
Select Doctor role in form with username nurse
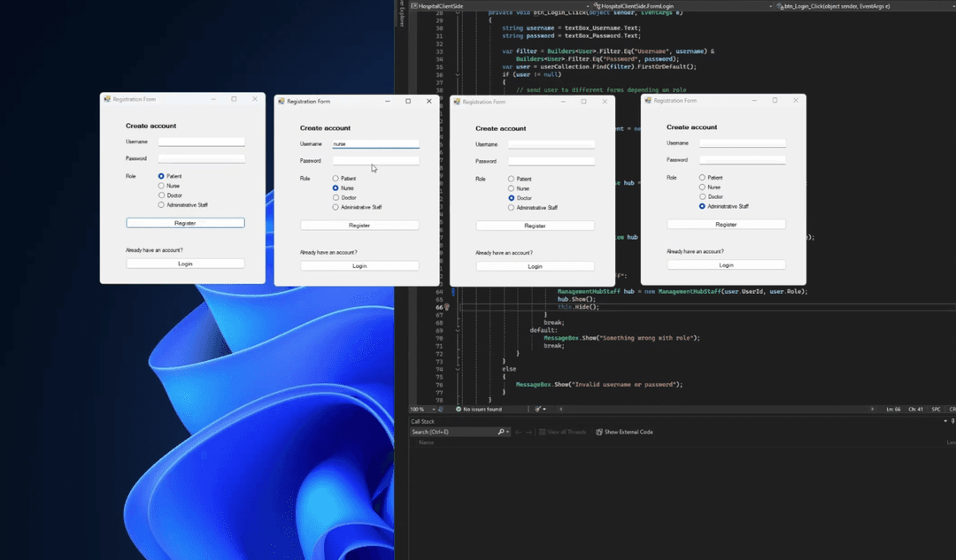coord(335,197)
